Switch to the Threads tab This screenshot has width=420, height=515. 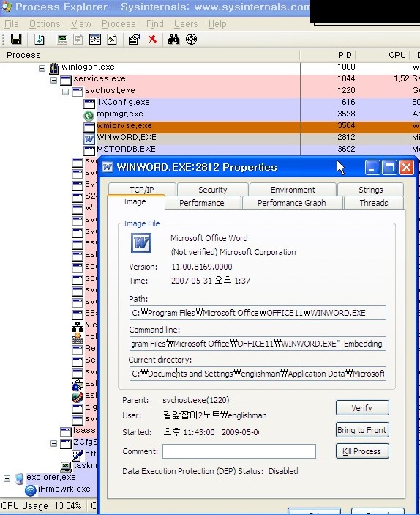(374, 203)
